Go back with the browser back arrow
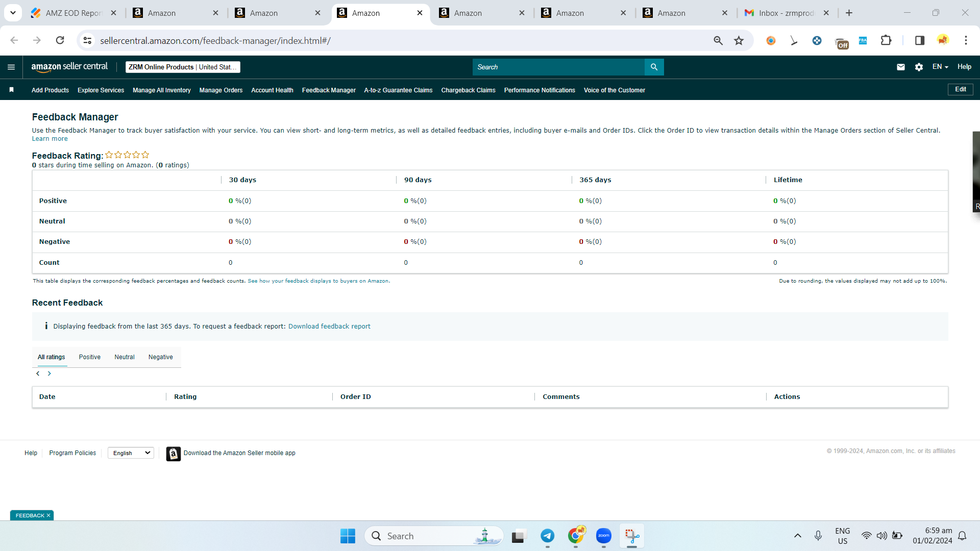The height and width of the screenshot is (551, 980). pyautogui.click(x=14, y=40)
